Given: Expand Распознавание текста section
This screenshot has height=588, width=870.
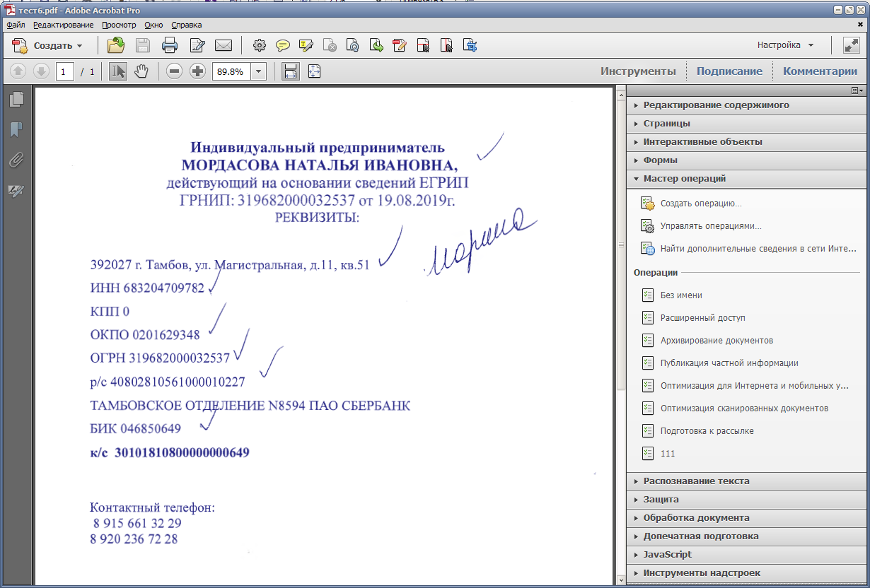Looking at the screenshot, I should 746,481.
